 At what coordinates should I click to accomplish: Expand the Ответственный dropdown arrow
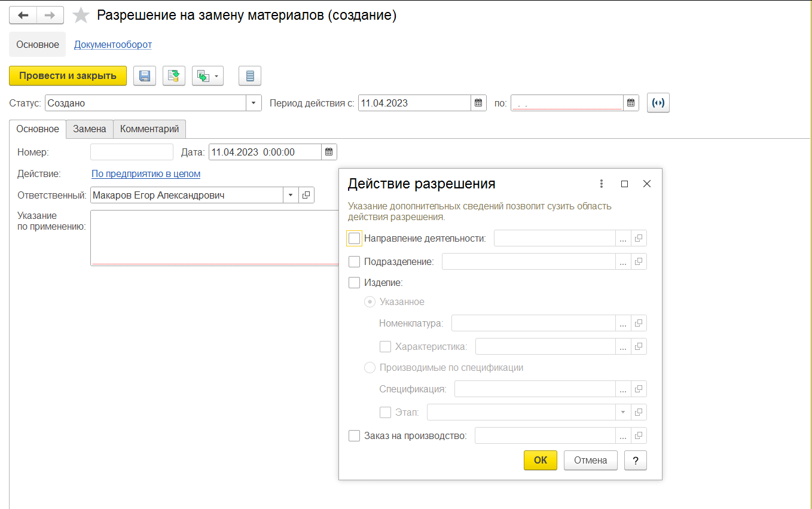[x=291, y=195]
